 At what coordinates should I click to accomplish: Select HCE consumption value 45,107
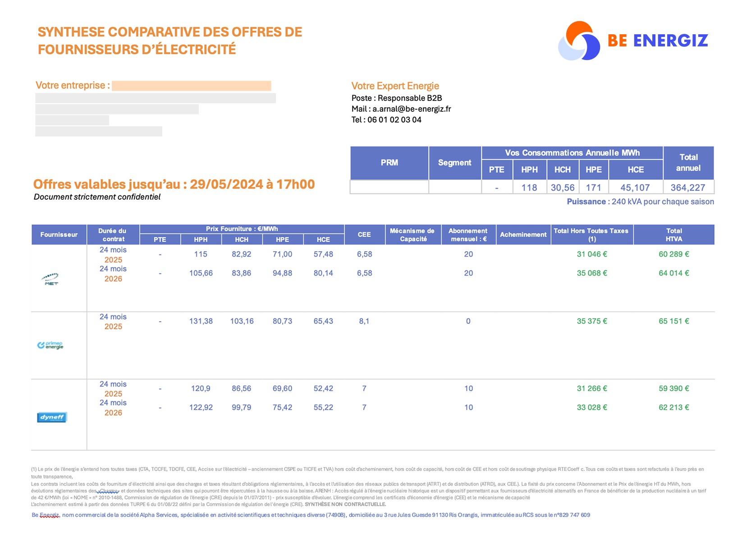click(635, 188)
